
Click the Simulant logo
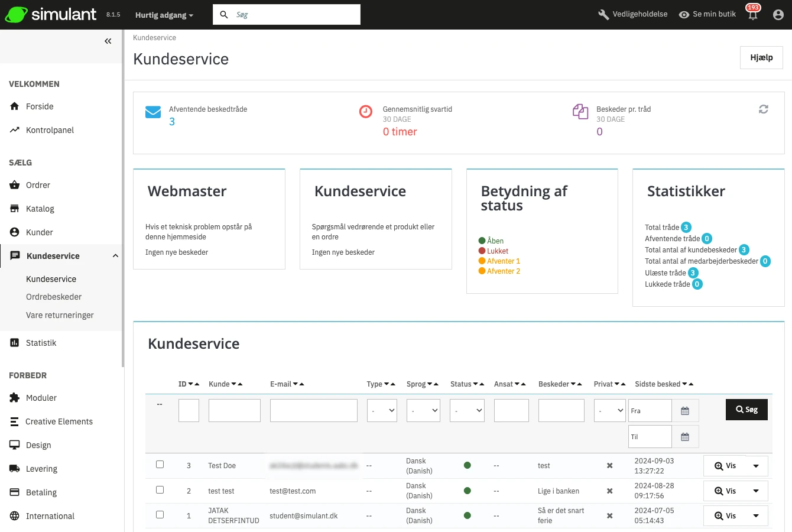tap(51, 14)
